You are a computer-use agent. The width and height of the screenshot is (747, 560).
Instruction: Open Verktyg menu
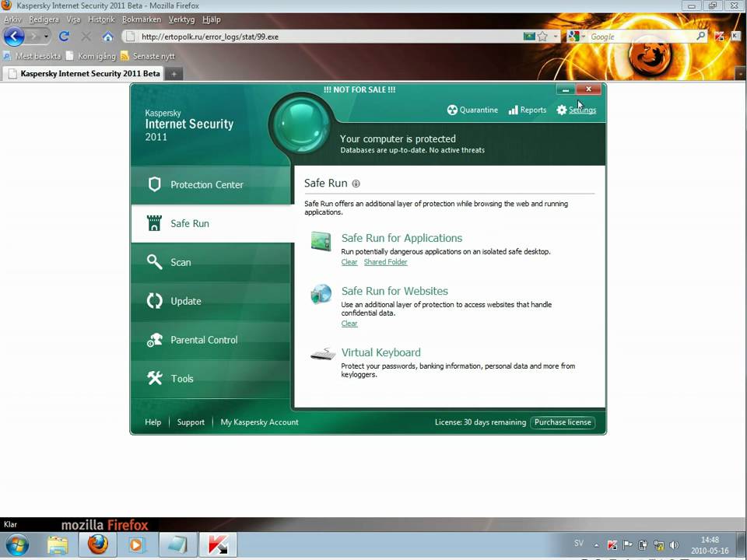click(x=181, y=19)
